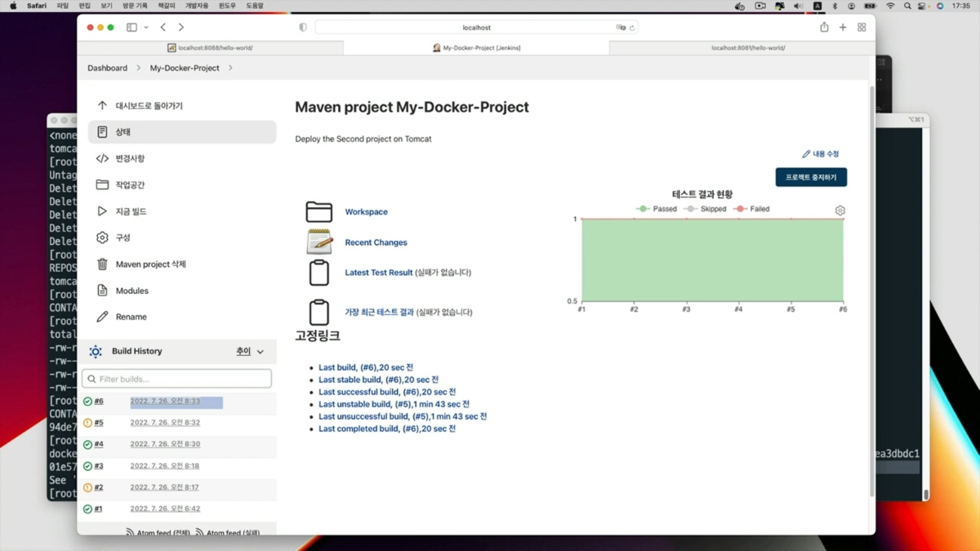Switch to the localhost:8088/hello-world tab
980x551 pixels.
click(210, 47)
